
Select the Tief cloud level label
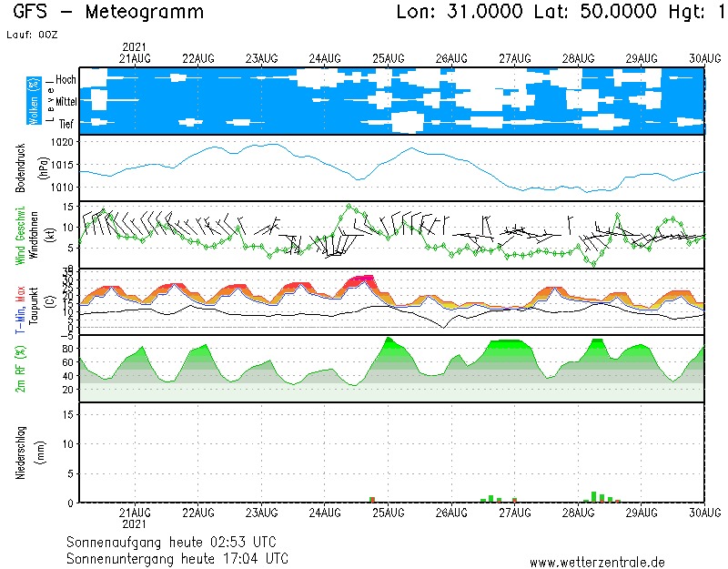click(x=66, y=123)
